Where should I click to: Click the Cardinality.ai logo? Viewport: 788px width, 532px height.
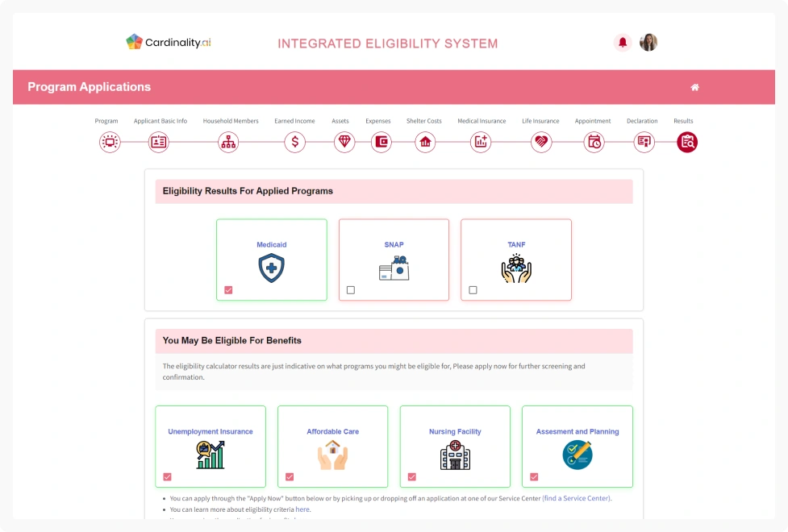pyautogui.click(x=169, y=42)
